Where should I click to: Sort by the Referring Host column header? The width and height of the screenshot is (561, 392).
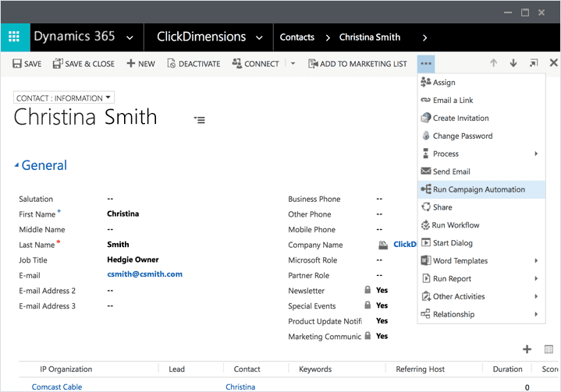pos(420,369)
